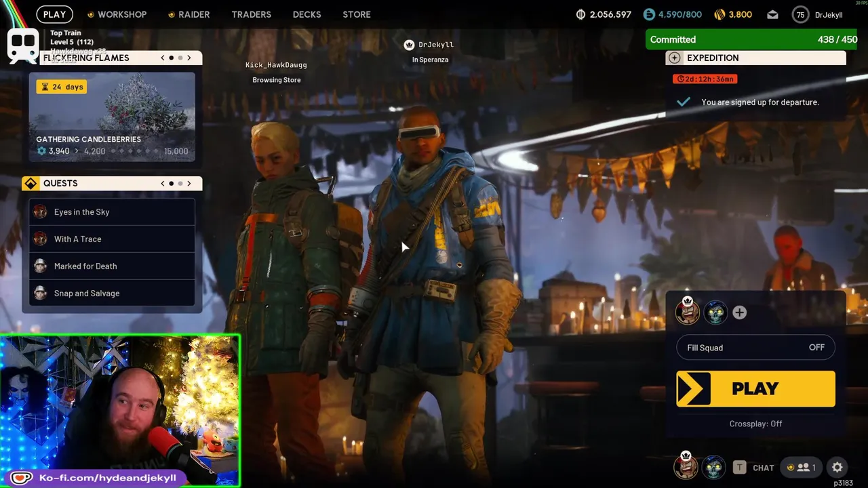Click the Ko-fi cup icon in overlay

pos(20,478)
